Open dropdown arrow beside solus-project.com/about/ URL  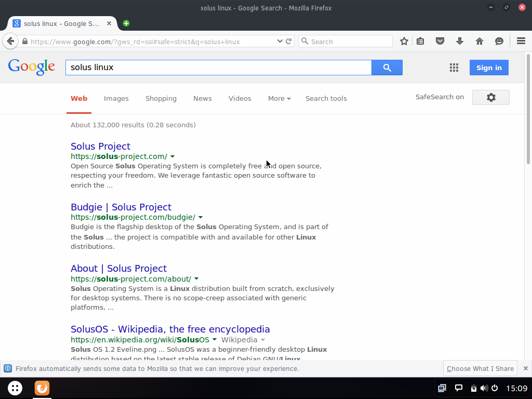point(196,279)
